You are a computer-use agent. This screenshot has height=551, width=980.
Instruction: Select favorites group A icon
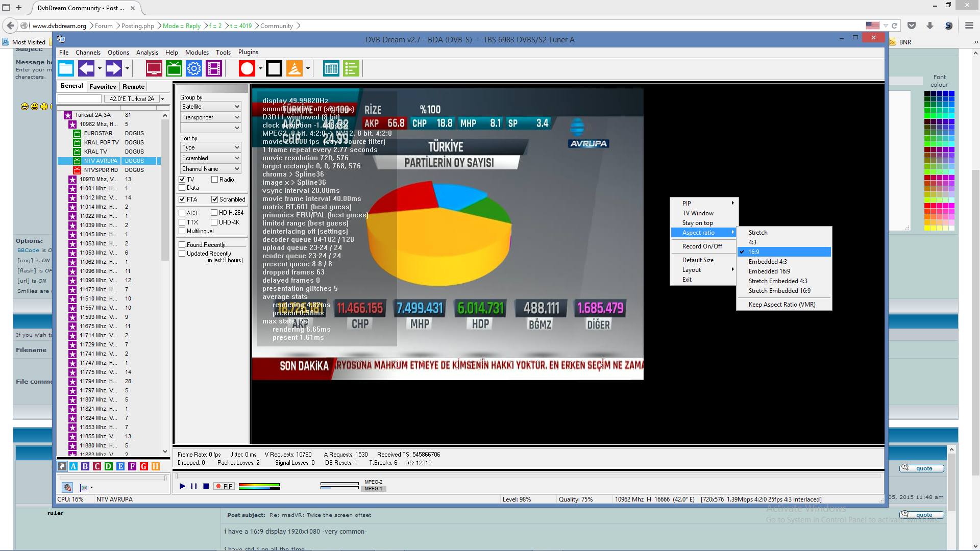click(x=73, y=466)
